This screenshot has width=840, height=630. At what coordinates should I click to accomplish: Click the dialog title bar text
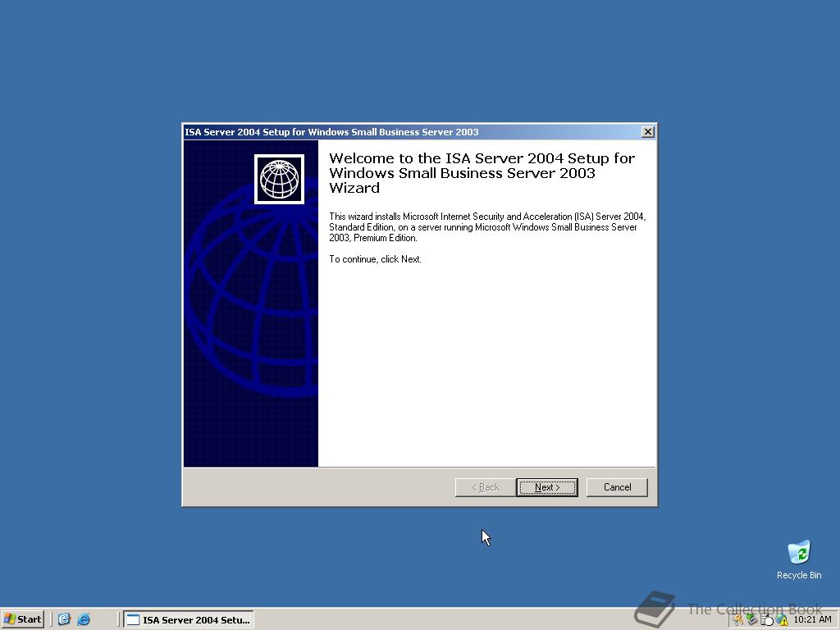click(331, 132)
